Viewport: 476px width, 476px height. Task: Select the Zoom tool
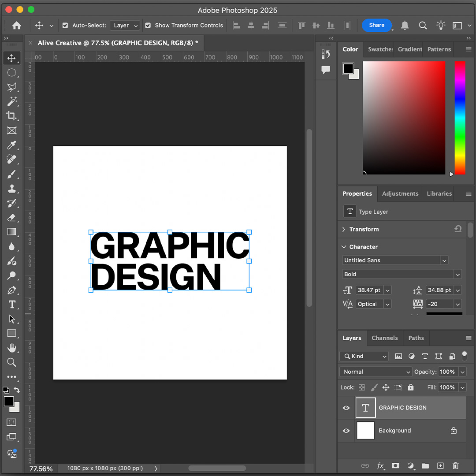tap(12, 362)
